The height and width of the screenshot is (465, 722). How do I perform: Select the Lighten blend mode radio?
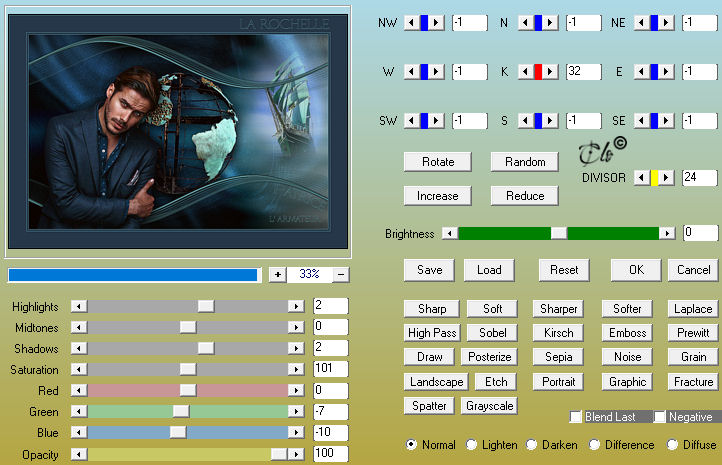click(x=471, y=444)
